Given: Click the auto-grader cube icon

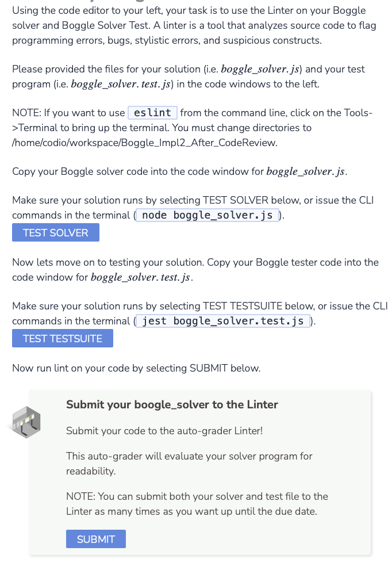Looking at the screenshot, I should coord(25,422).
